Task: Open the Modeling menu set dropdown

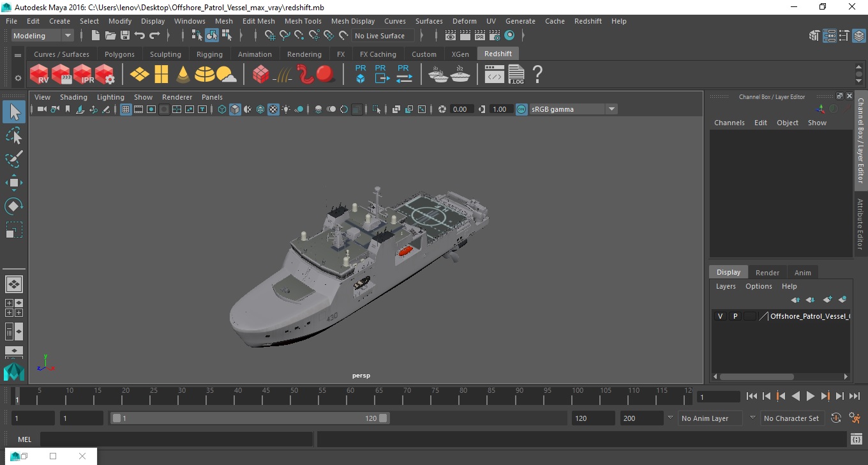Action: tap(42, 36)
